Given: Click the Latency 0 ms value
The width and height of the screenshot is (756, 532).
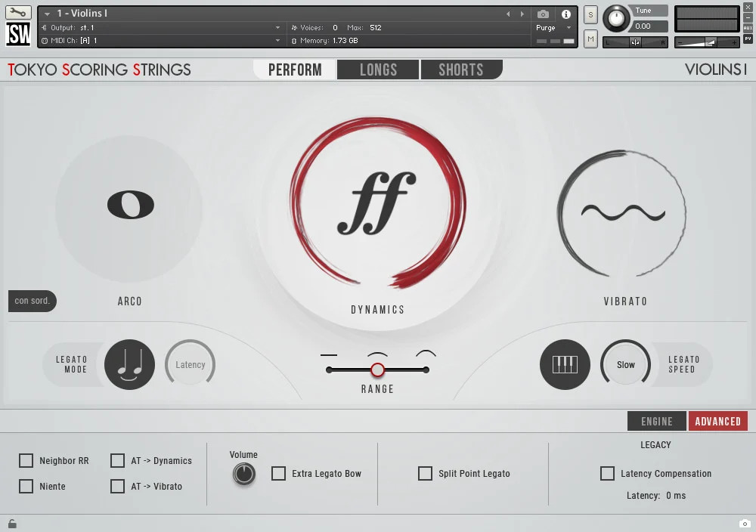Looking at the screenshot, I should tap(675, 496).
